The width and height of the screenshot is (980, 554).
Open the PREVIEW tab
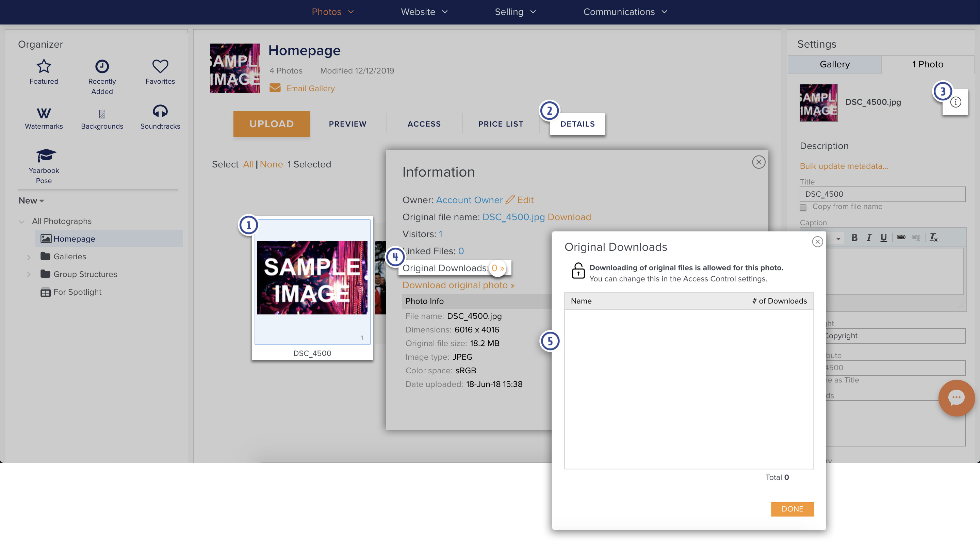pyautogui.click(x=347, y=124)
